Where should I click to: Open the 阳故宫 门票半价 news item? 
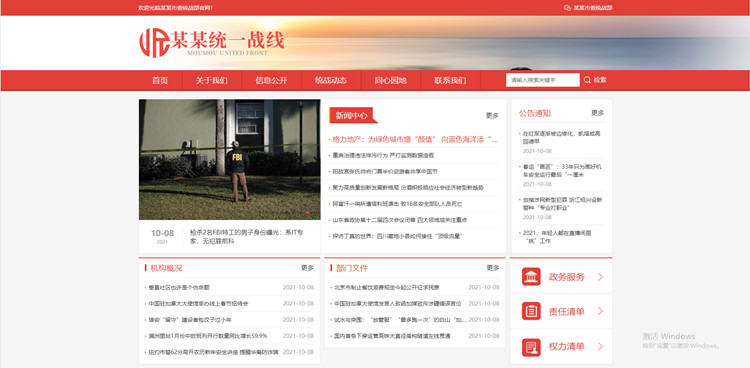pos(385,171)
